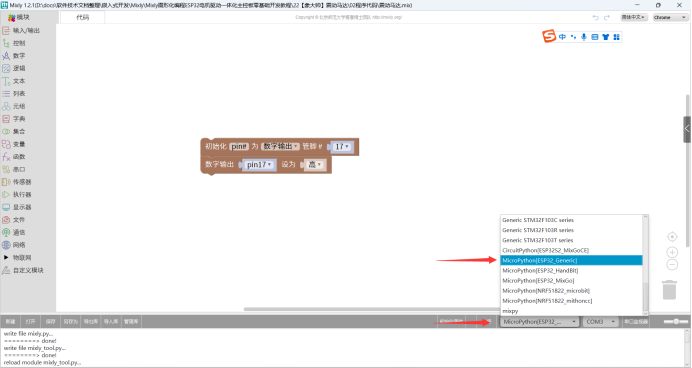Click the 保存 save button
The image size is (692, 368).
tap(51, 322)
